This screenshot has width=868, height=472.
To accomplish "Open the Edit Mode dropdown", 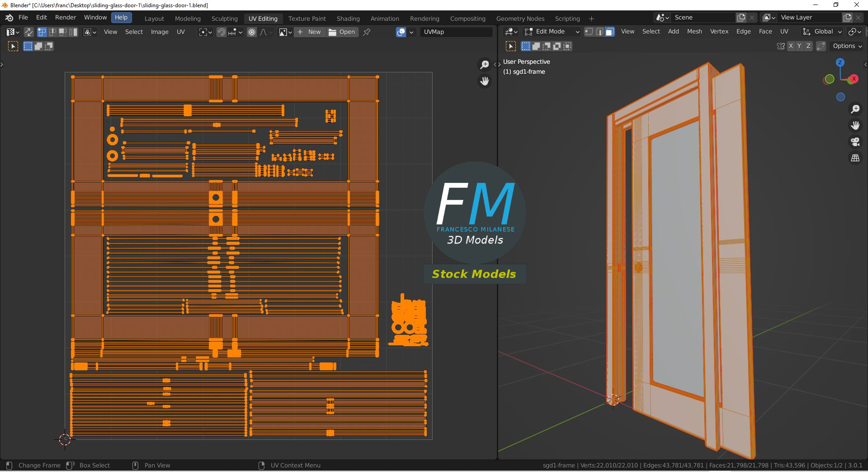I will (x=552, y=32).
